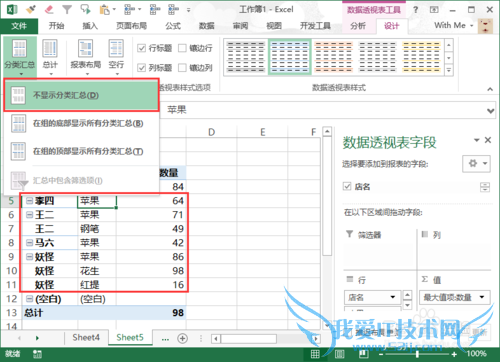The image size is (500, 362).
Task: Switch to the 插入 tab
Action: coord(90,26)
